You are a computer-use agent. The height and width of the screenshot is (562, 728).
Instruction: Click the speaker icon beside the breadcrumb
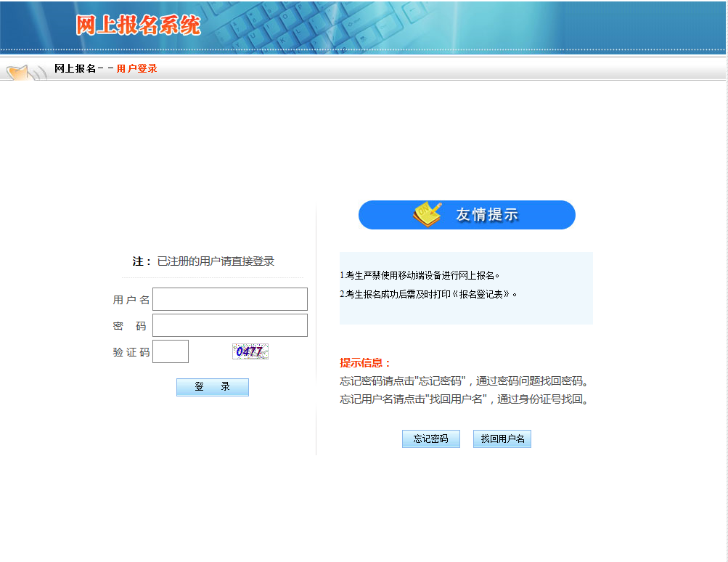tap(25, 72)
